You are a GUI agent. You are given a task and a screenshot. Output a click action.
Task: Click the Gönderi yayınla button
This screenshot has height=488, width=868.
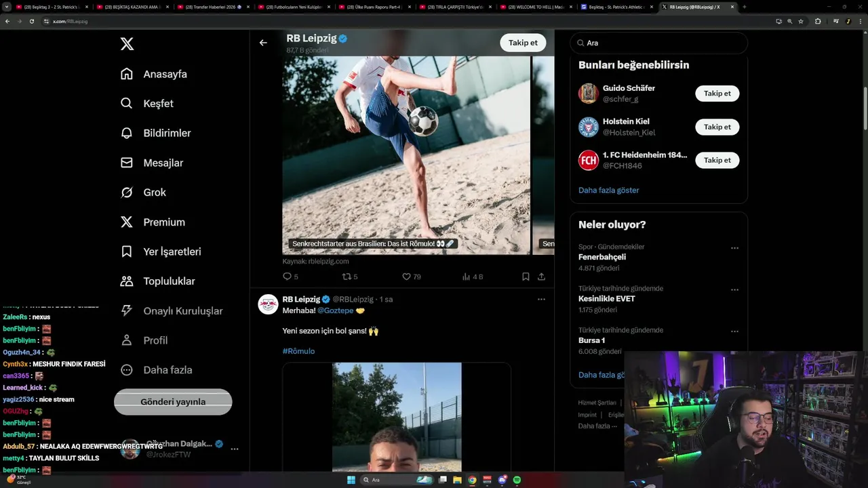pyautogui.click(x=173, y=402)
